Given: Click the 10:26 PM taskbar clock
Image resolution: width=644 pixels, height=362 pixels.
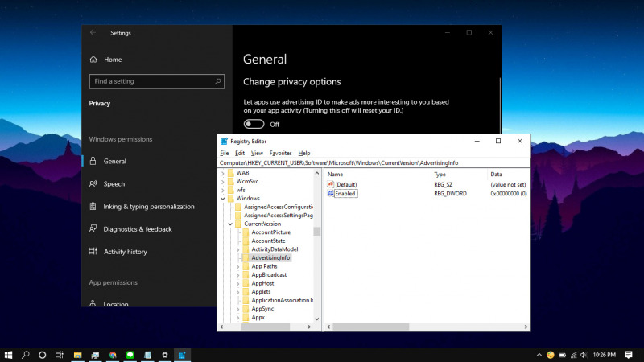Looking at the screenshot, I should point(605,355).
